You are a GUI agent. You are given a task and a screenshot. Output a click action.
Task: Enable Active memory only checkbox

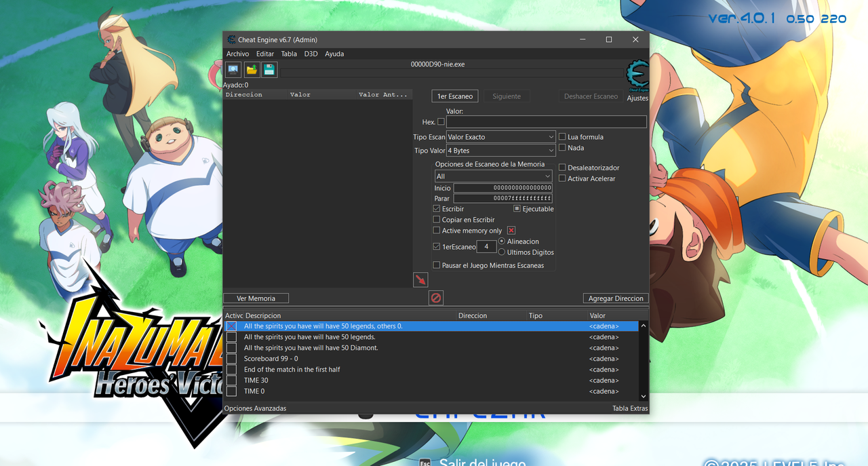coord(437,231)
